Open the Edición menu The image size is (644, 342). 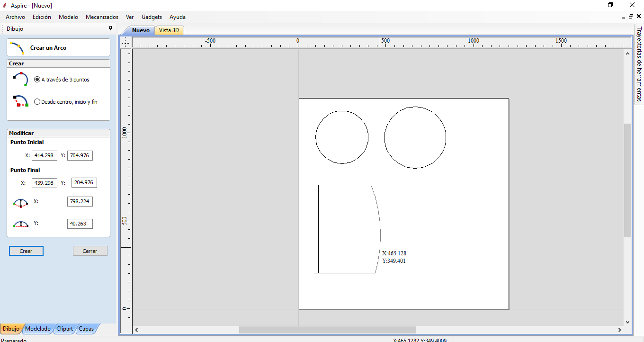tap(42, 17)
